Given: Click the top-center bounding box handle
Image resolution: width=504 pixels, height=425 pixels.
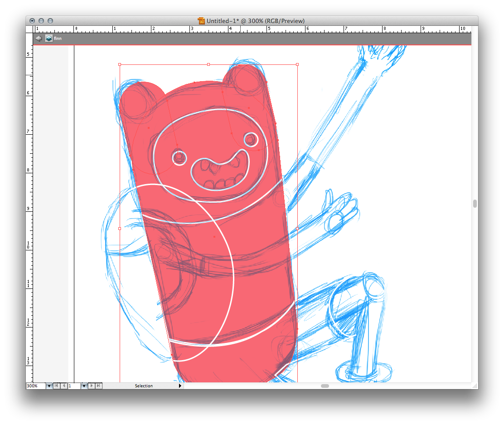Looking at the screenshot, I should click(208, 64).
